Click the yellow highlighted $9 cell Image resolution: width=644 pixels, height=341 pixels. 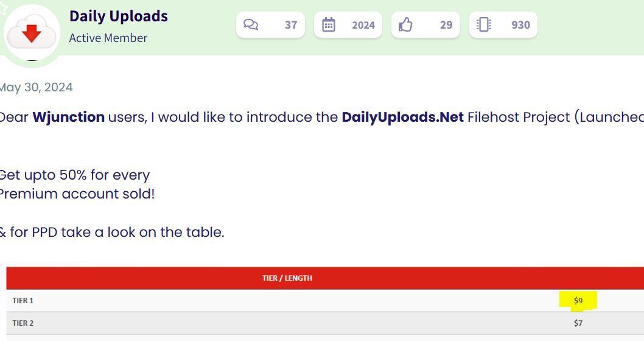578,300
